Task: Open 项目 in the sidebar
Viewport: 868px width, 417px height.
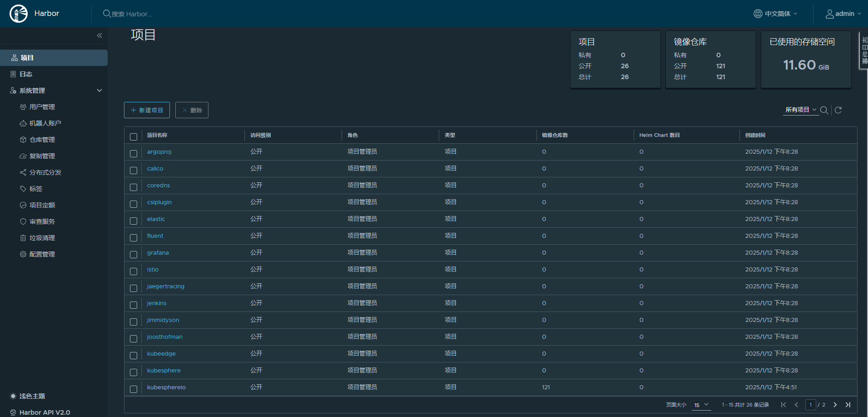Action: [x=54, y=58]
